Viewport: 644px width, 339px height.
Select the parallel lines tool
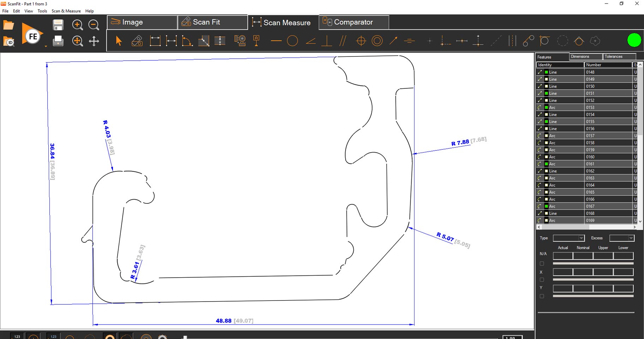coord(343,41)
